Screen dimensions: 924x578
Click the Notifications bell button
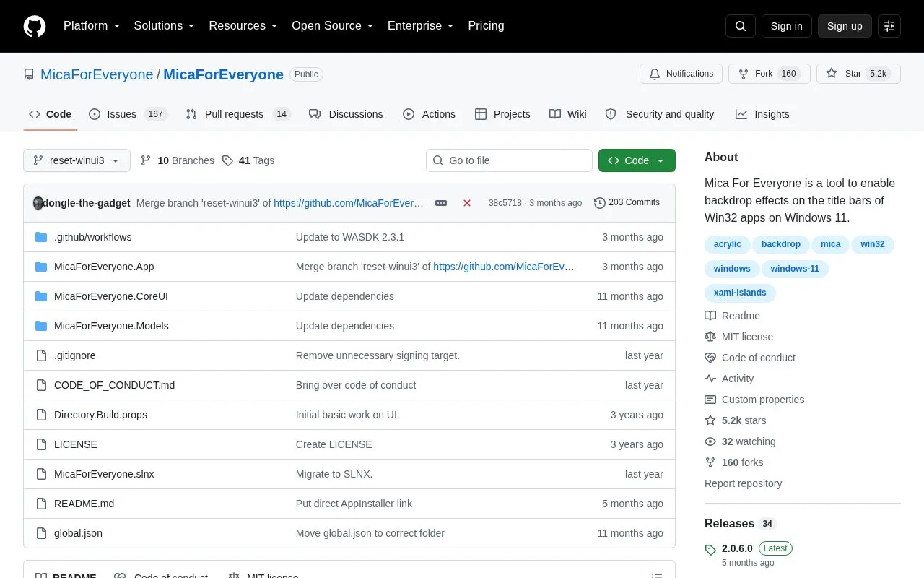[681, 74]
